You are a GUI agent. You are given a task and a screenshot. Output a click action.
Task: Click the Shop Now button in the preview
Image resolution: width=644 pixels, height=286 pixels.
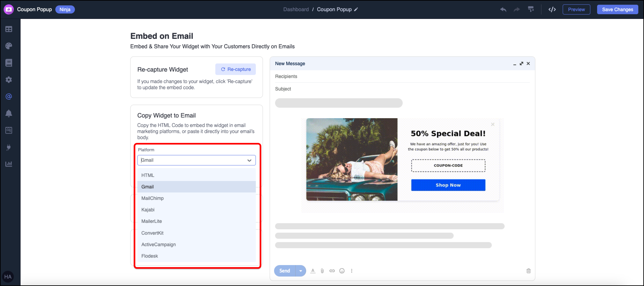click(x=448, y=185)
